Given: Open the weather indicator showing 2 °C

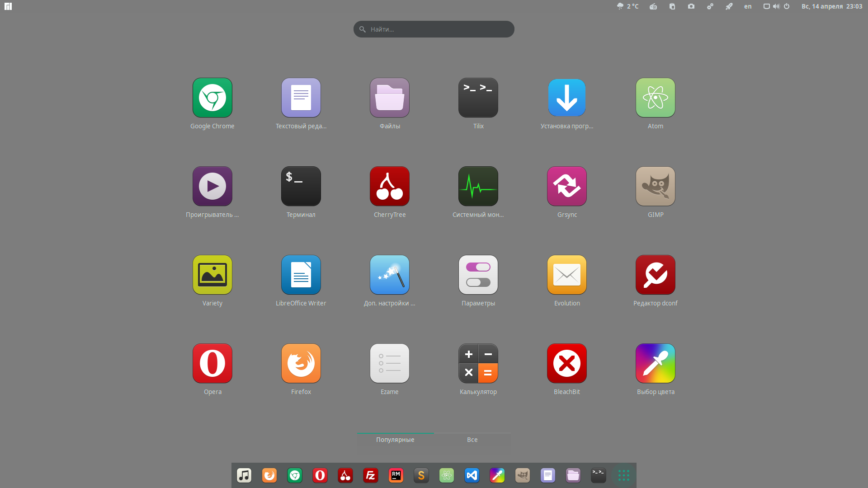Looking at the screenshot, I should 628,6.
